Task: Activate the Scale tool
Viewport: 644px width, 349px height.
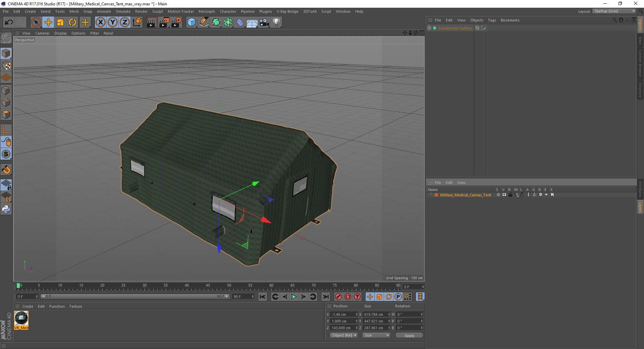Action: pyautogui.click(x=60, y=22)
